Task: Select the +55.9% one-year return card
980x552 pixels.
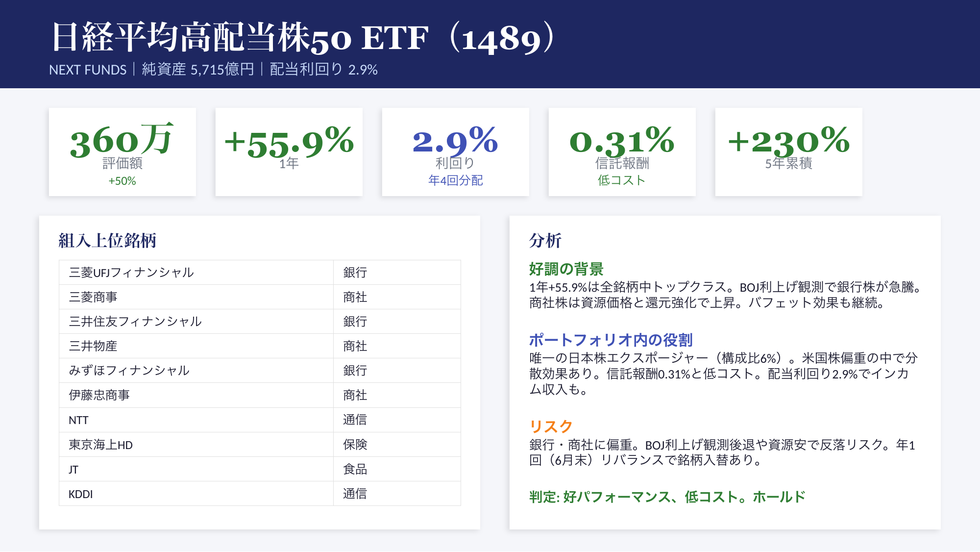Action: click(x=289, y=152)
